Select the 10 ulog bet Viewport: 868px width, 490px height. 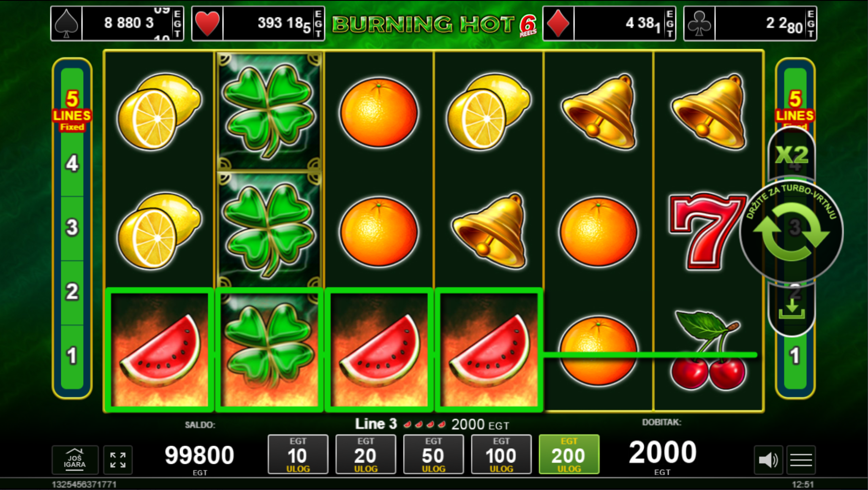tap(298, 455)
